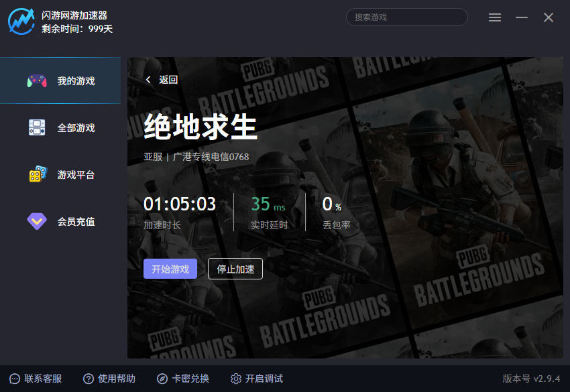
Task: Click the 亚服 广港专线电信0768 server line
Action: 196,157
